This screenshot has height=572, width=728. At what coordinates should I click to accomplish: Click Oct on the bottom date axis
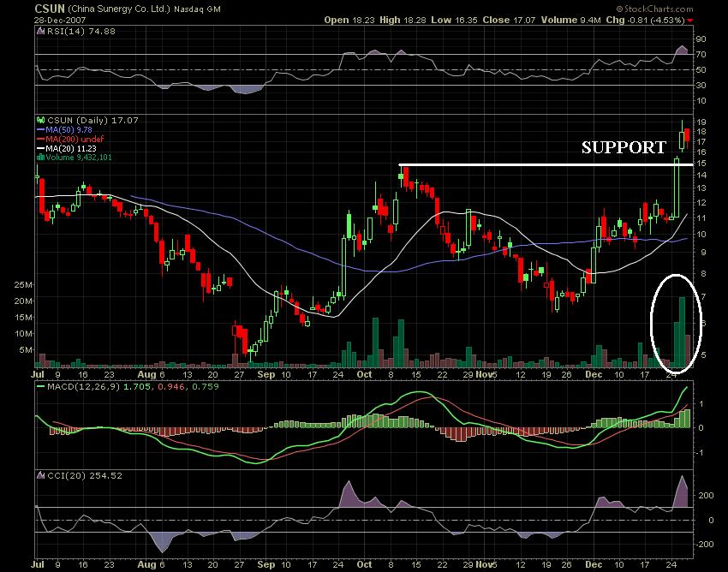click(x=365, y=564)
